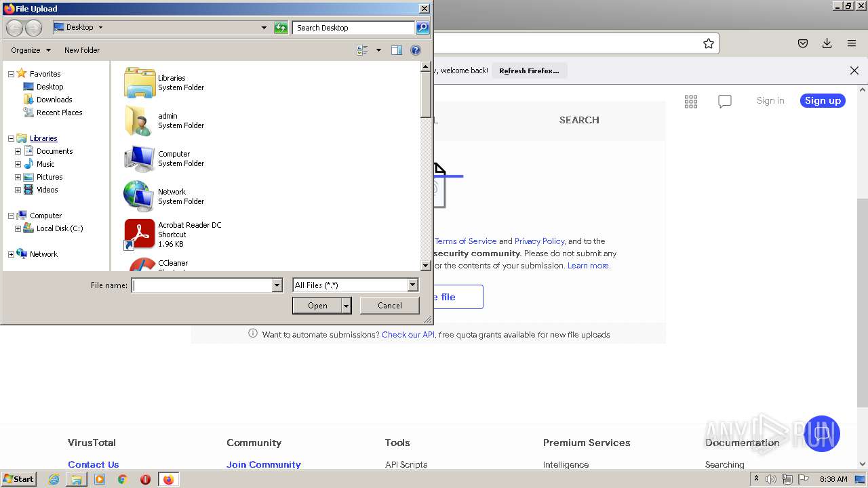Open VirusTotal notifications comment icon
The image size is (868, 488).
coord(725,101)
